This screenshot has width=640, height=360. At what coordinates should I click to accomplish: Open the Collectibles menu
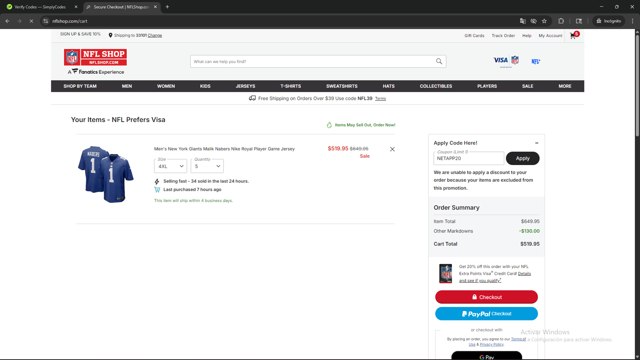(436, 86)
